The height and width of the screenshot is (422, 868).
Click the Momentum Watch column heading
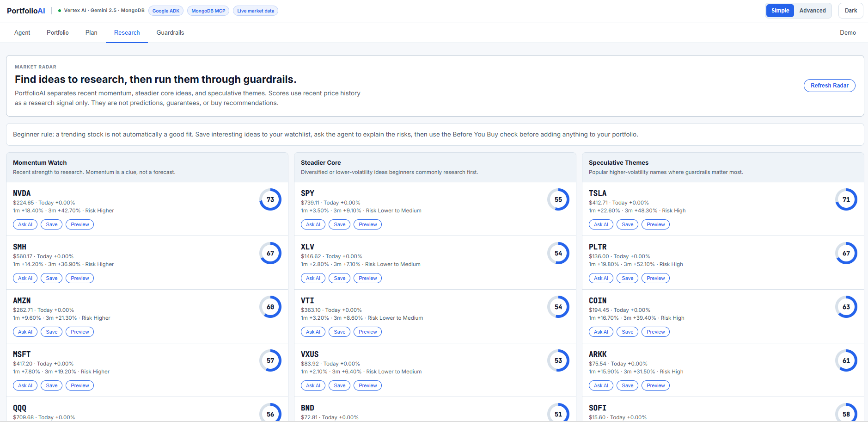coord(40,162)
